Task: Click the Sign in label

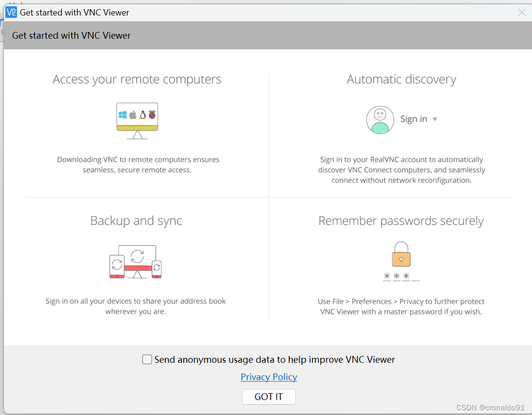Action: 413,119
